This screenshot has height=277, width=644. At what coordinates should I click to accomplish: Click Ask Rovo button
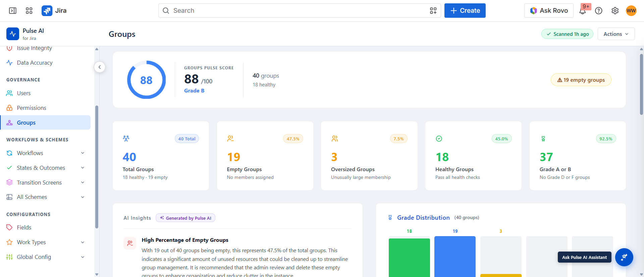pyautogui.click(x=549, y=11)
